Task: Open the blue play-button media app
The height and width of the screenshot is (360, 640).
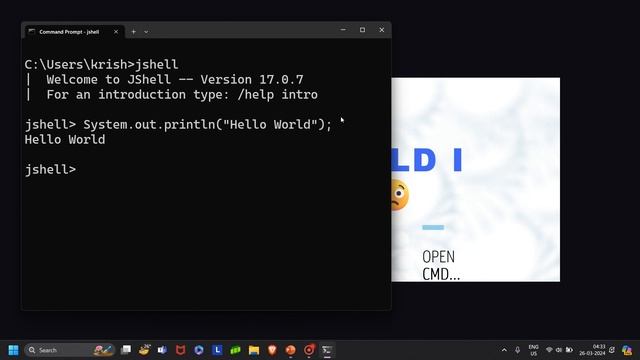Action: 199,350
